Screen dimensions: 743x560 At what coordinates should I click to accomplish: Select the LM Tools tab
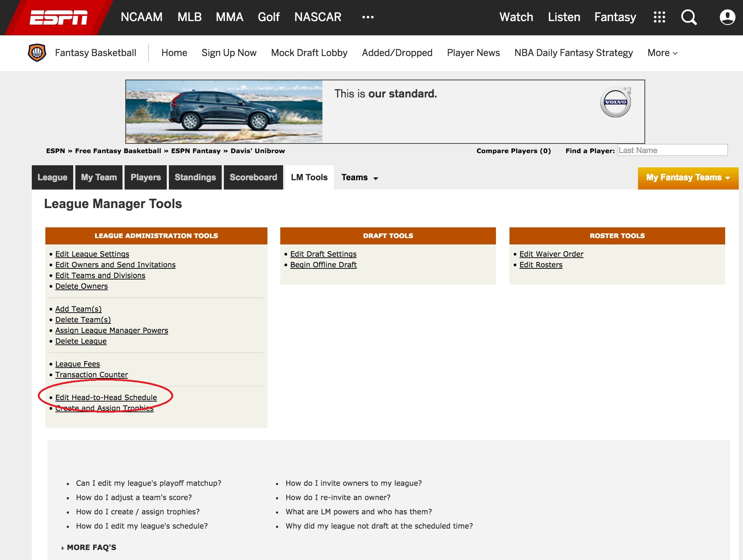tap(309, 177)
